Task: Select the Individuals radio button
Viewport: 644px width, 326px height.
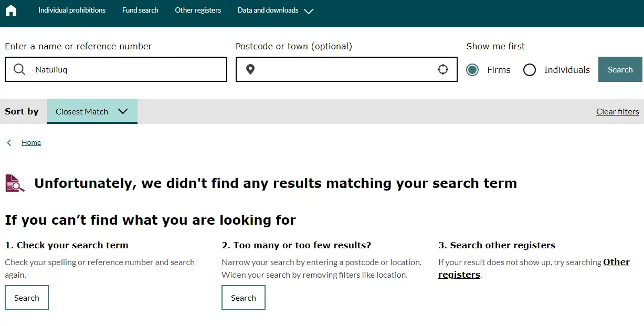Action: click(530, 70)
